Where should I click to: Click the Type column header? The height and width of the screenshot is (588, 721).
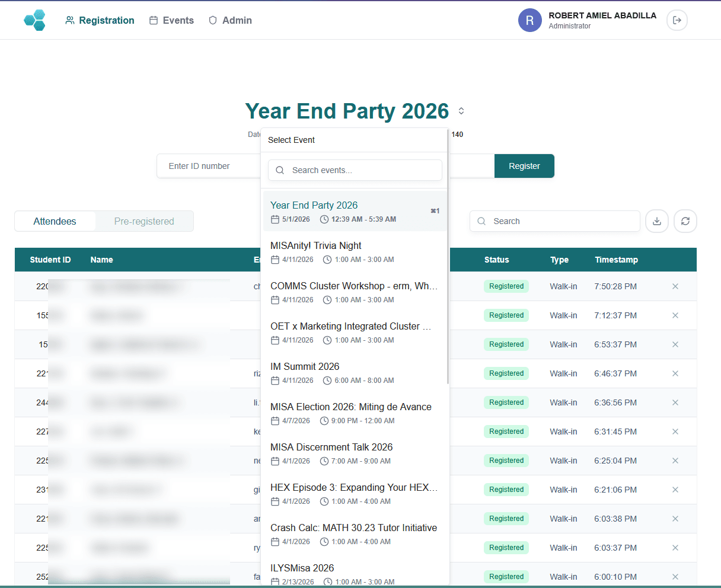tap(559, 260)
